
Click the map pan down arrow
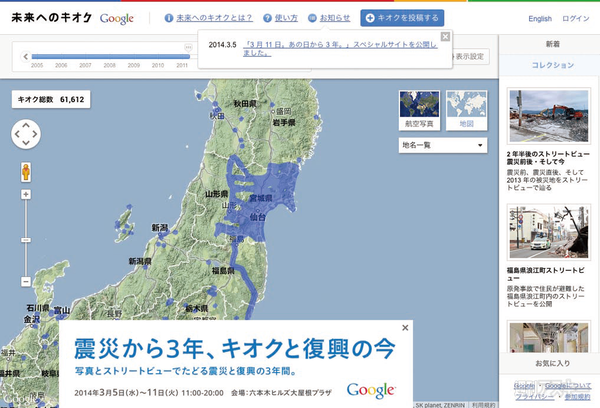click(26, 143)
